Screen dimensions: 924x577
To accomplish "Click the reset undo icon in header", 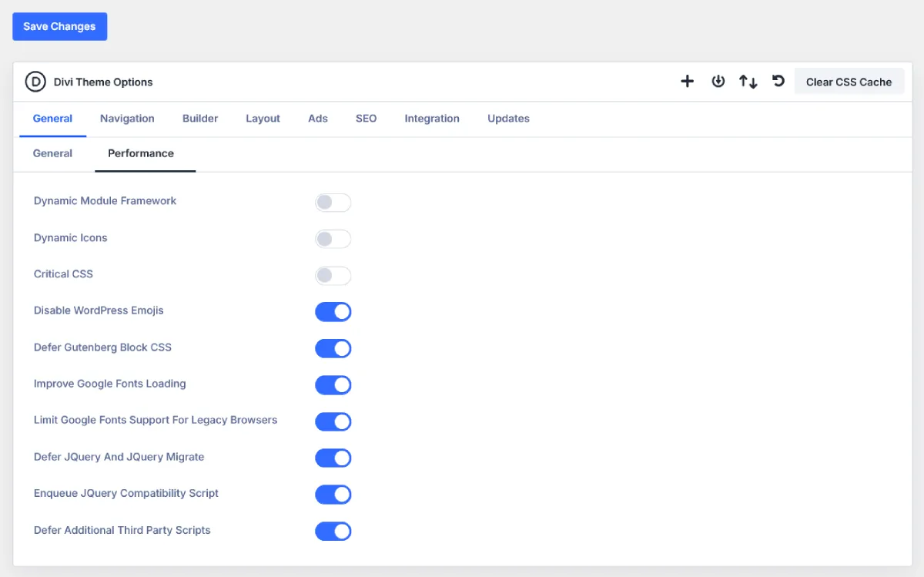I will [x=778, y=81].
